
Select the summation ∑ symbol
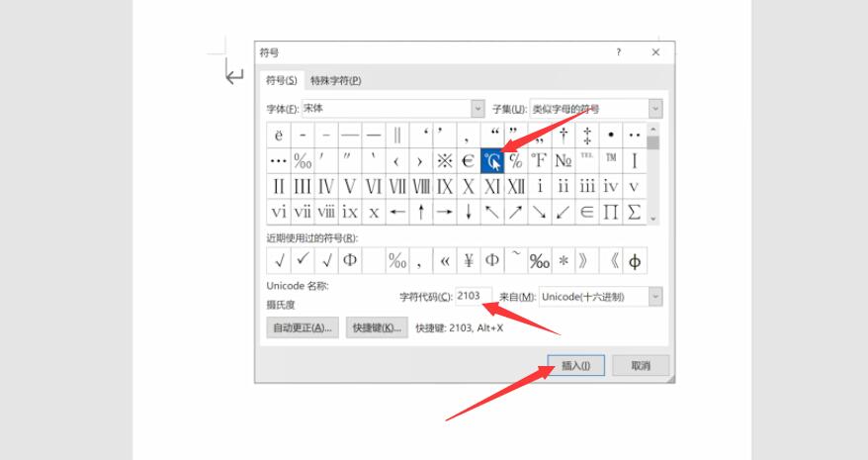pos(635,212)
